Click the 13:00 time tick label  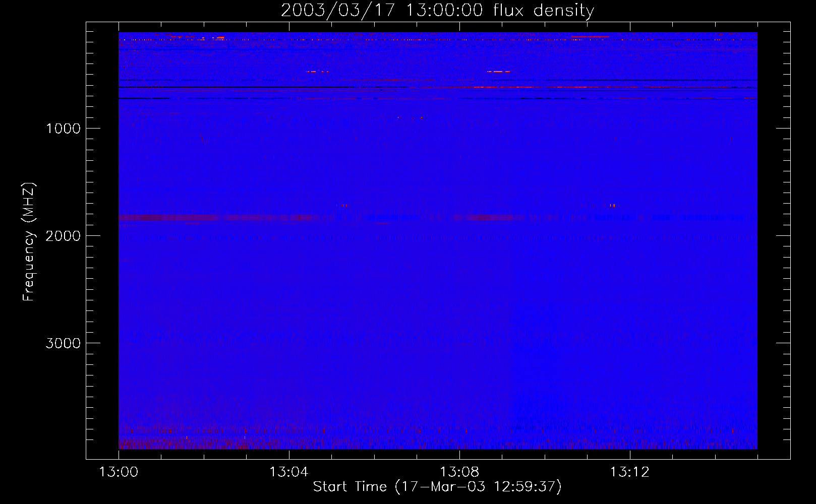coord(119,472)
